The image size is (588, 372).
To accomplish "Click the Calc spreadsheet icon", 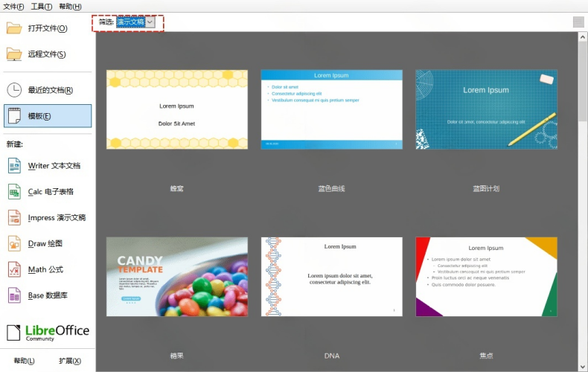I will 14,192.
